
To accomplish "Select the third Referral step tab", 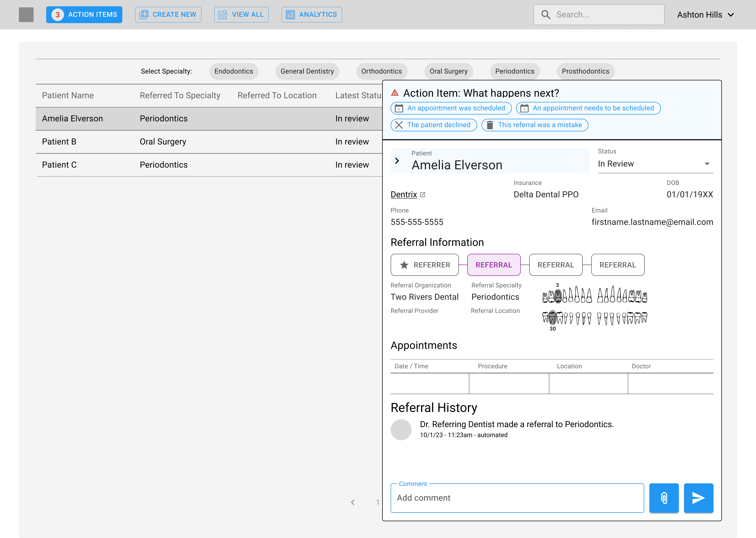I will 556,265.
